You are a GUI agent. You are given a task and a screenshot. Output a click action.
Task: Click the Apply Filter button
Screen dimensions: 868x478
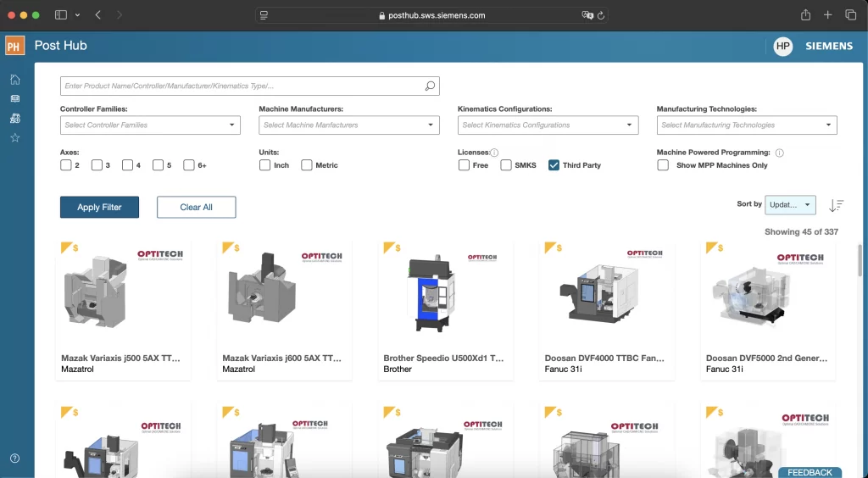[100, 207]
